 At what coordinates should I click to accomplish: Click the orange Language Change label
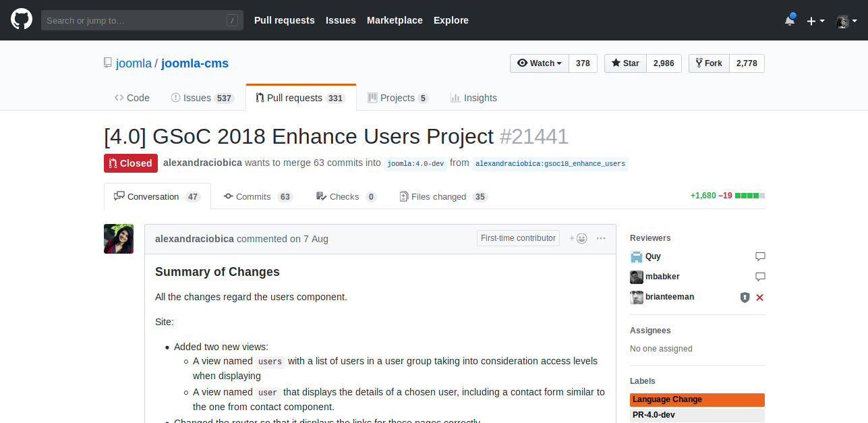coord(697,400)
